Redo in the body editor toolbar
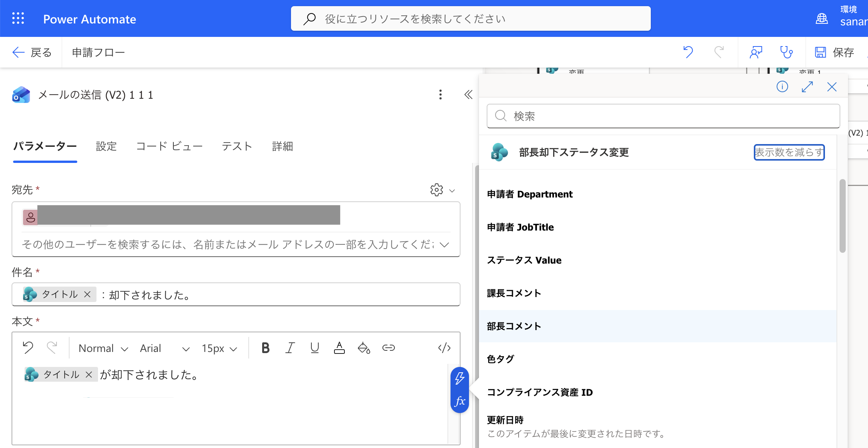Image resolution: width=868 pixels, height=448 pixels. [x=52, y=348]
